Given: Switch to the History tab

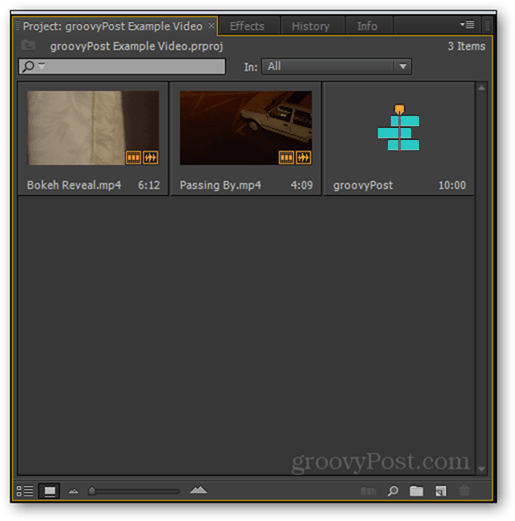Looking at the screenshot, I should coord(310,26).
